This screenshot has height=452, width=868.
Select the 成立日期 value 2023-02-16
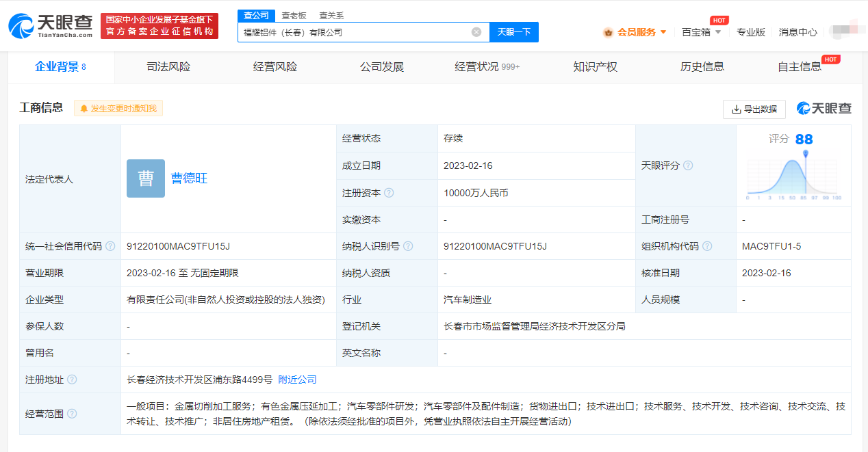468,165
